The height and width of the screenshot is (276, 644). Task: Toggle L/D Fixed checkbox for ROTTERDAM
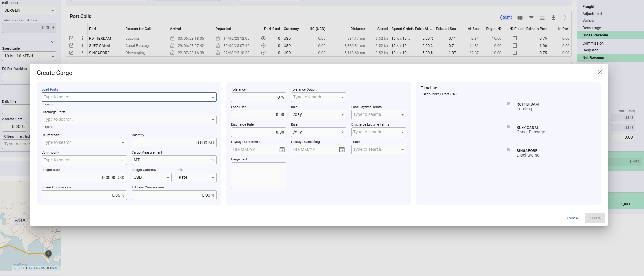[515, 38]
